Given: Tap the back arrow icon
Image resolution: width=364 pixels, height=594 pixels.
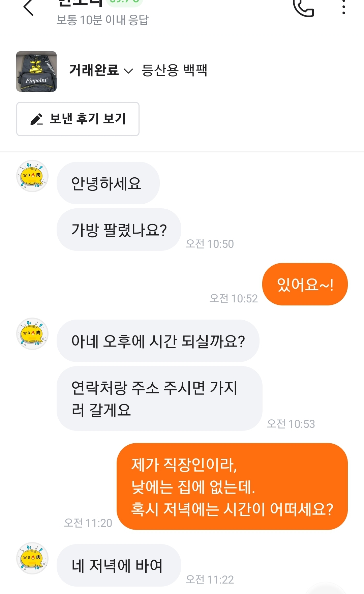Looking at the screenshot, I should (29, 7).
